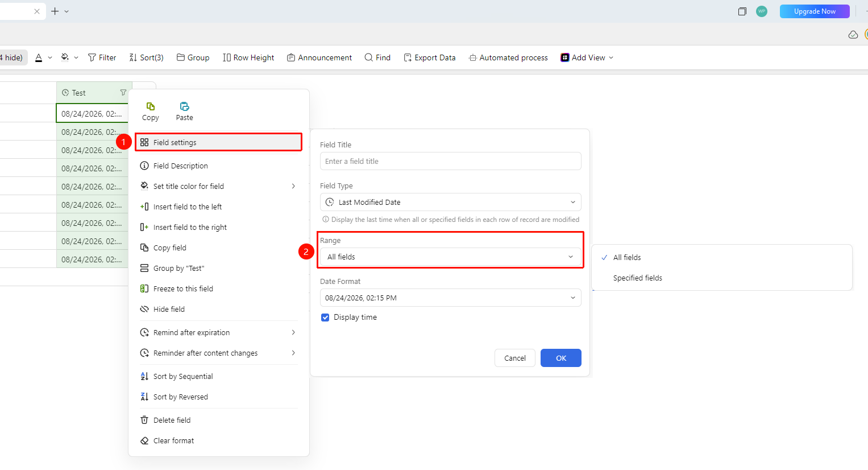Expand Reminder after content changes submenu
Image resolution: width=868 pixels, height=470 pixels.
click(219, 353)
